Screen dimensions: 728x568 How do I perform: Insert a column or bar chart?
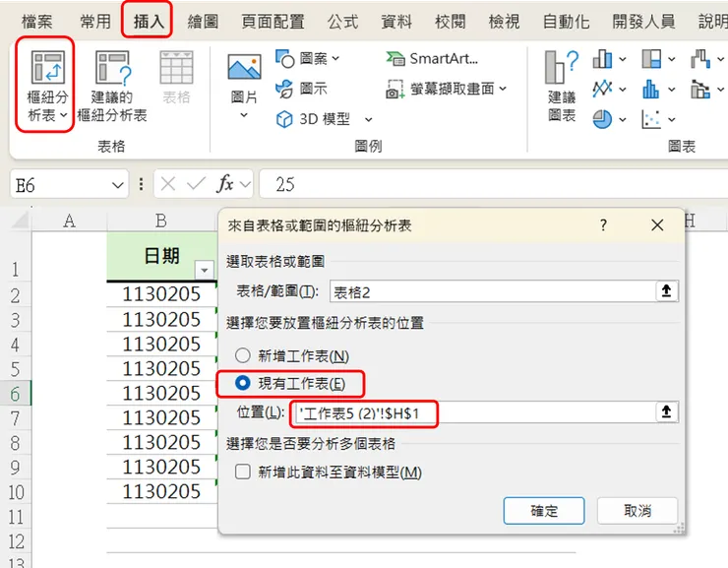(x=603, y=59)
